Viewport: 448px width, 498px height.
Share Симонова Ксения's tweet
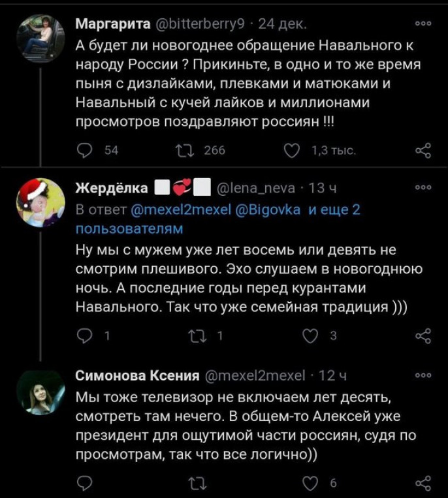423,483
